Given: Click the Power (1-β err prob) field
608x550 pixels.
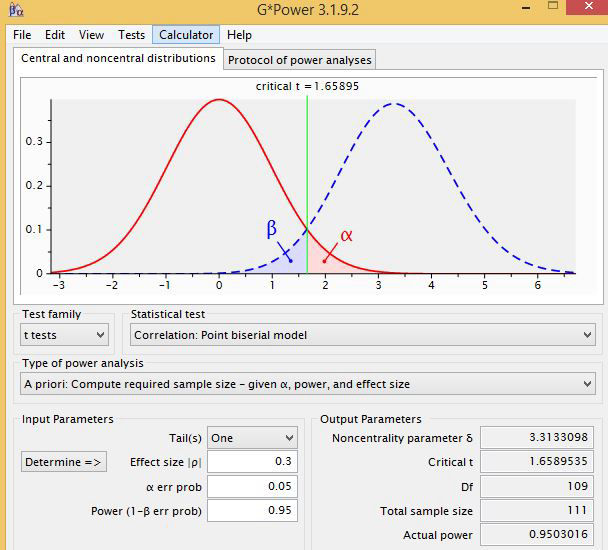Looking at the screenshot, I should [x=252, y=511].
